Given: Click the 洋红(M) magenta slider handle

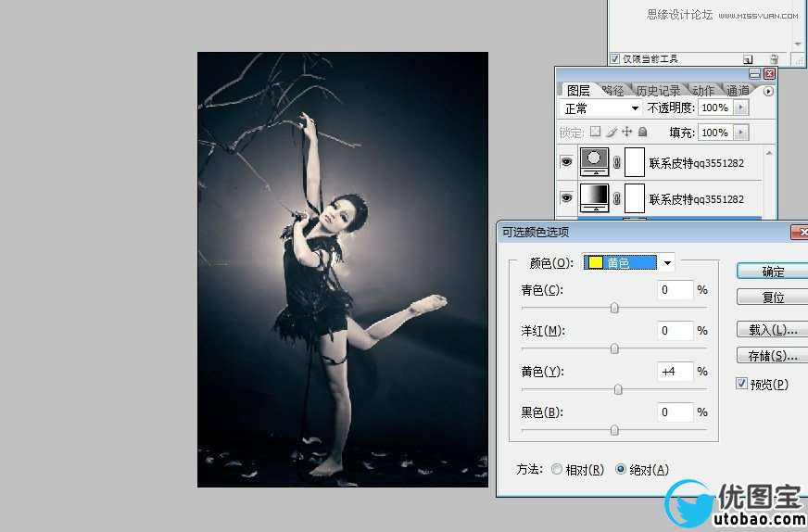Looking at the screenshot, I should (x=614, y=349).
